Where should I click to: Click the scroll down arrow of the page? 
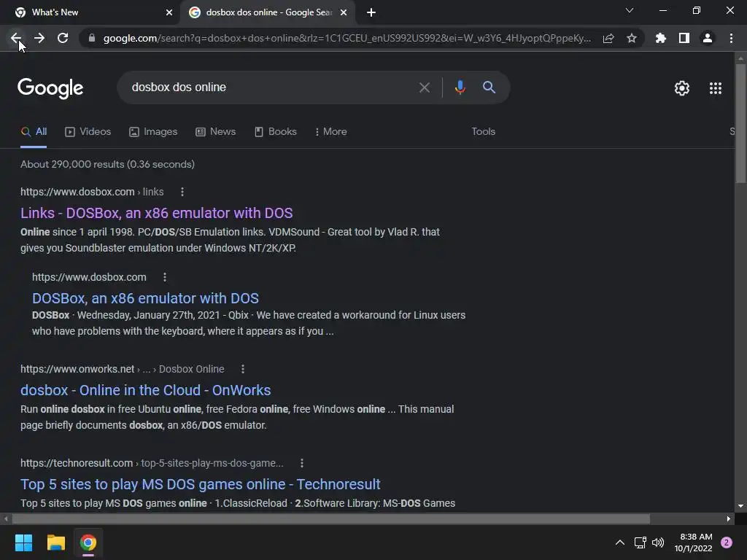pos(740,506)
